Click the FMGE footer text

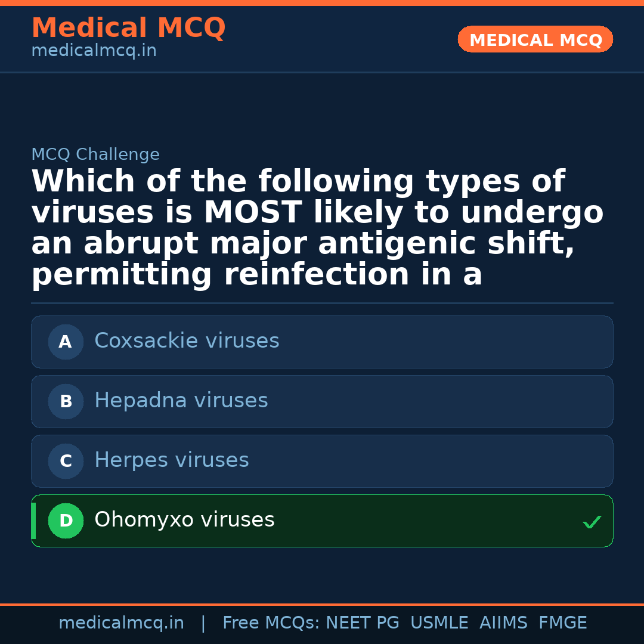pos(563,623)
